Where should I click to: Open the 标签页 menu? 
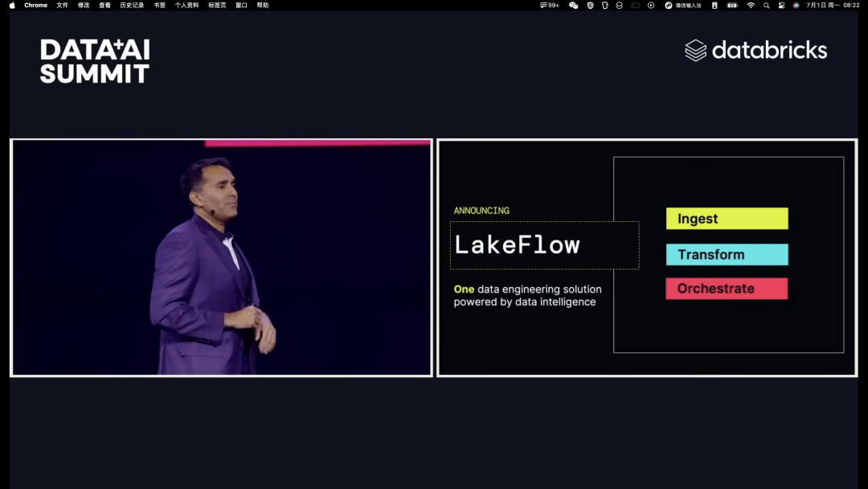[217, 5]
